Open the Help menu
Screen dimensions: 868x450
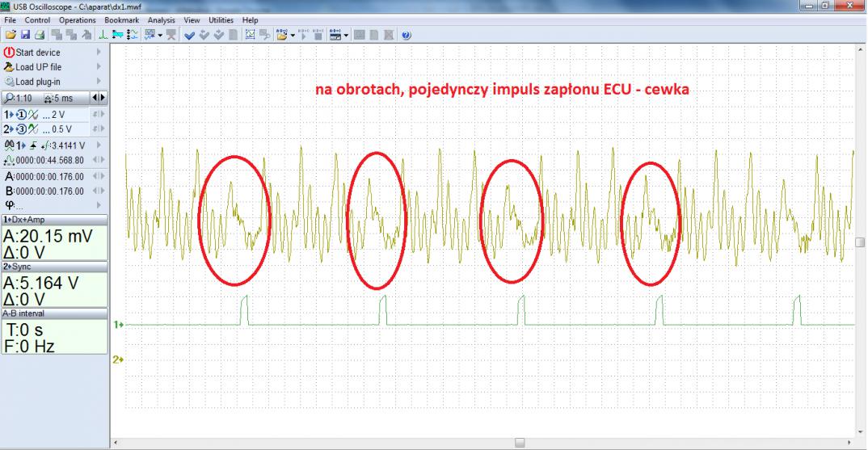251,20
